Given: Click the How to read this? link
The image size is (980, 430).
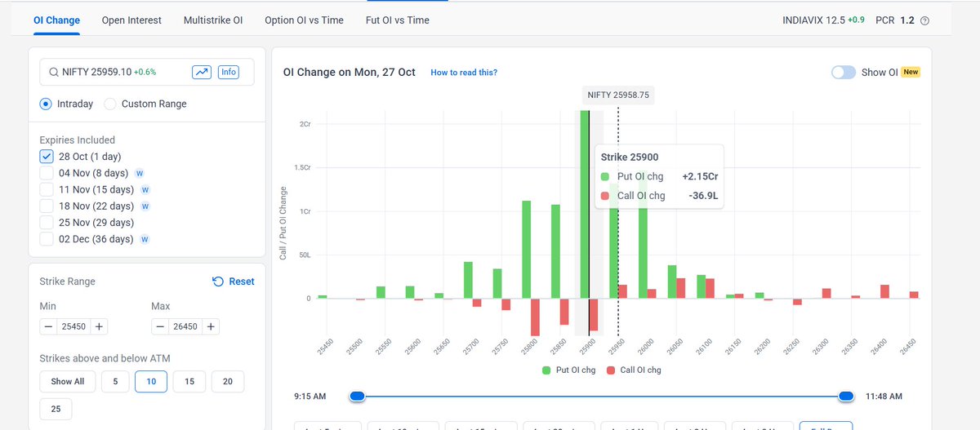Looking at the screenshot, I should point(464,73).
